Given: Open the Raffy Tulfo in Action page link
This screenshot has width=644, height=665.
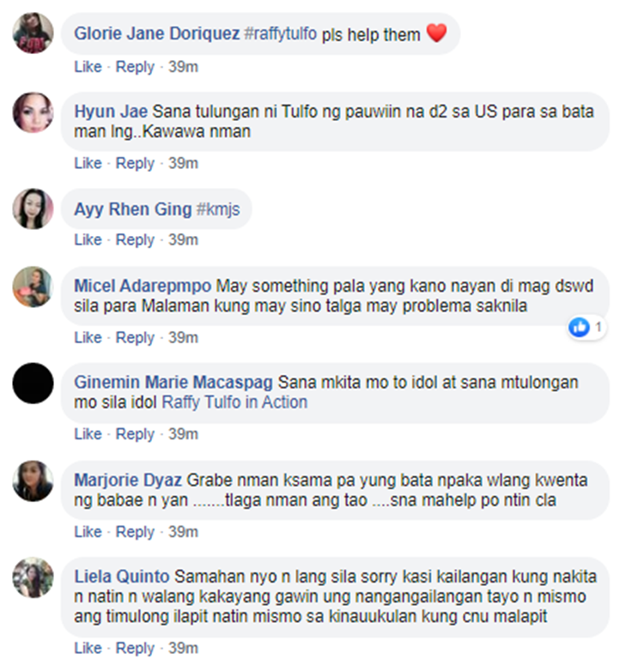Looking at the screenshot, I should [234, 402].
